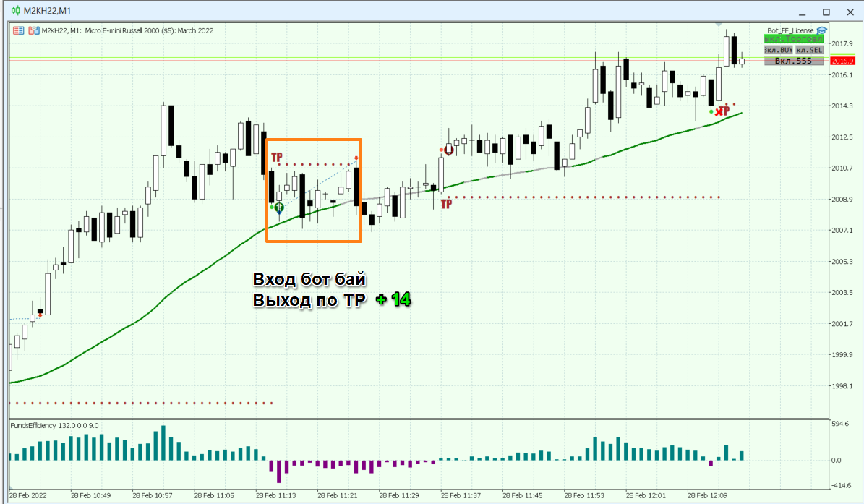
Task: Click the chart title M2KH22, M1 Micro E-mini Russell
Action: tap(127, 31)
